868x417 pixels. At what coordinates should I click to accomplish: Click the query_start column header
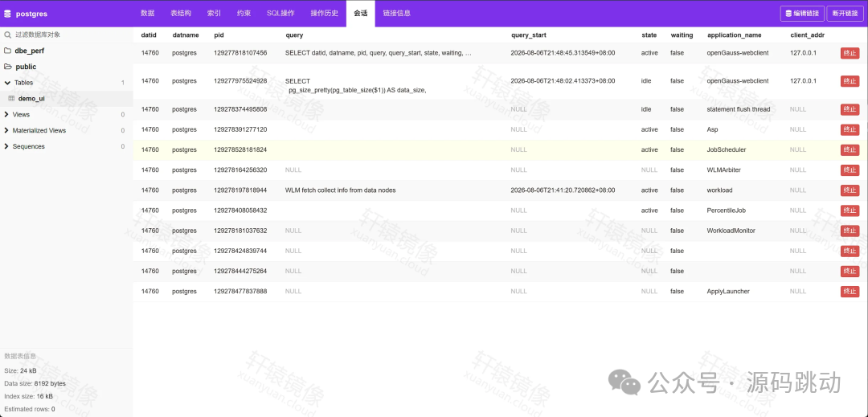coord(529,35)
